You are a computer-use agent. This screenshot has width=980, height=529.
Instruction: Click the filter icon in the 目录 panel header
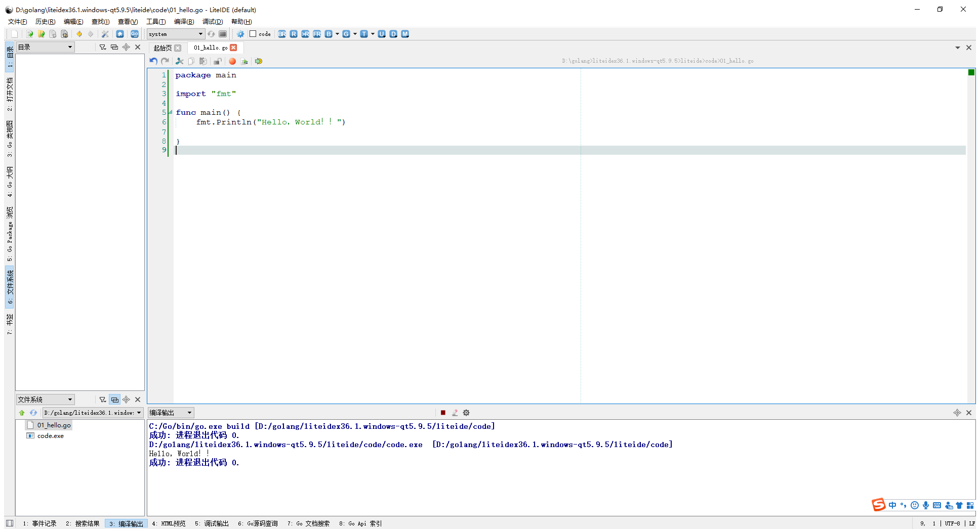[103, 47]
